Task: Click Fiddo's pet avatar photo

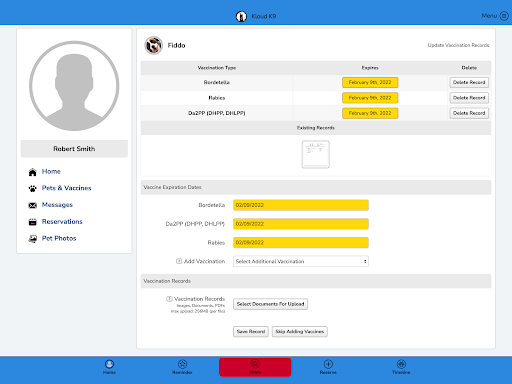Action: [153, 45]
